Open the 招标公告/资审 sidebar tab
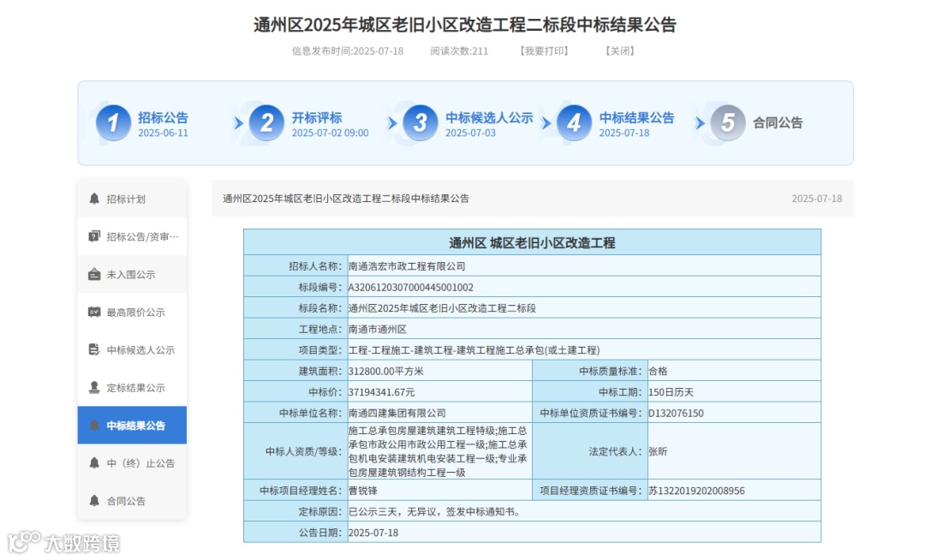This screenshot has height=560, width=925. (x=132, y=236)
